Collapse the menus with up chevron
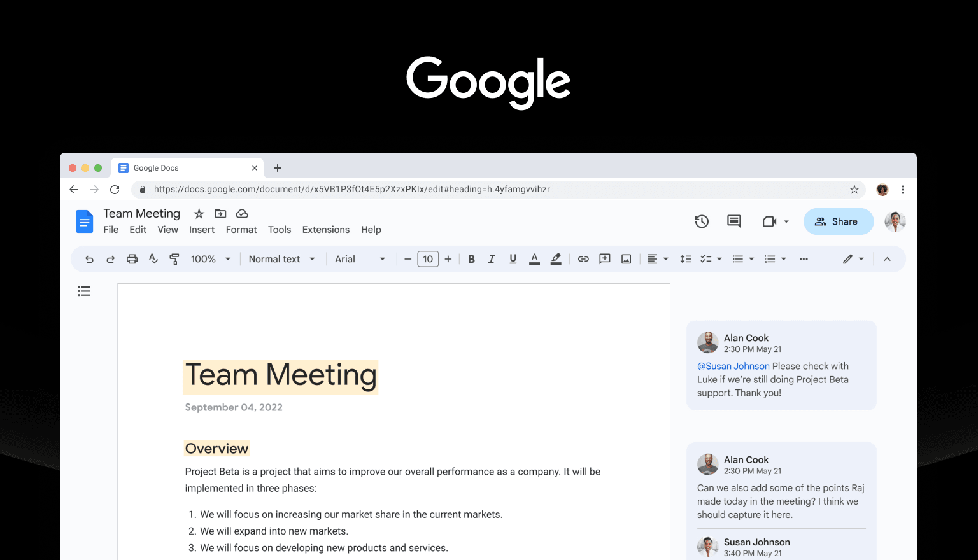This screenshot has width=978, height=560. (887, 259)
